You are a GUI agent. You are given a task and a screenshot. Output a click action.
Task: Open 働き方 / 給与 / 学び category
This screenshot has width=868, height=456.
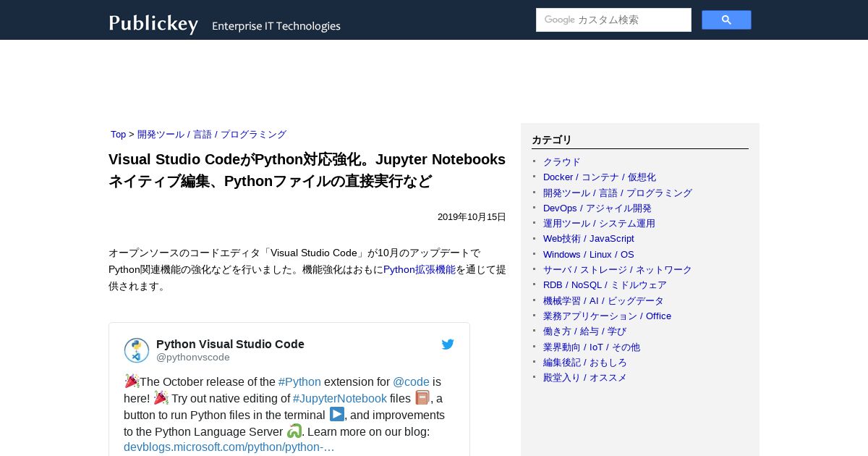pyautogui.click(x=585, y=332)
